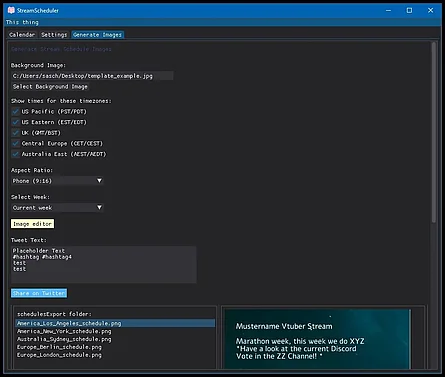Click inside the Tweet Text box

click(x=104, y=265)
